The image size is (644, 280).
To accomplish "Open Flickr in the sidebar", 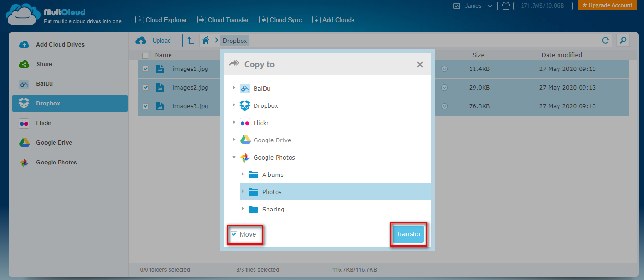I will tap(70, 123).
